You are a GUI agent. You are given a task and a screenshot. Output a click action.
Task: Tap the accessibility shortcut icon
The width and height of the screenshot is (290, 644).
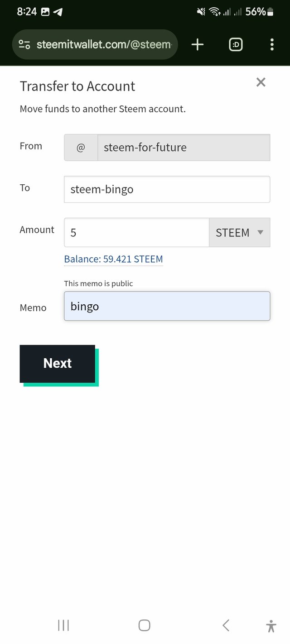click(271, 626)
